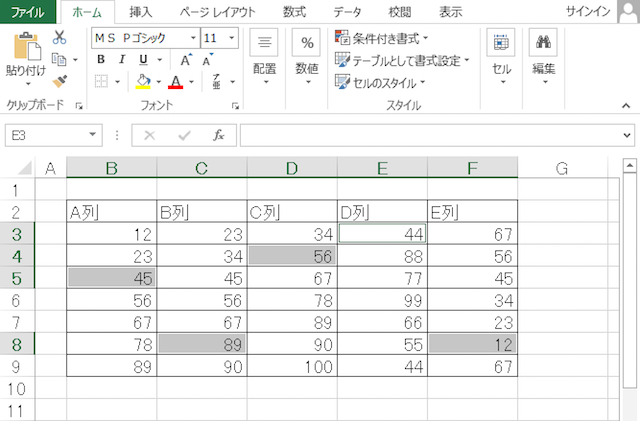Select the shaded cell 12 in row 8
This screenshot has width=640, height=421.
(472, 345)
